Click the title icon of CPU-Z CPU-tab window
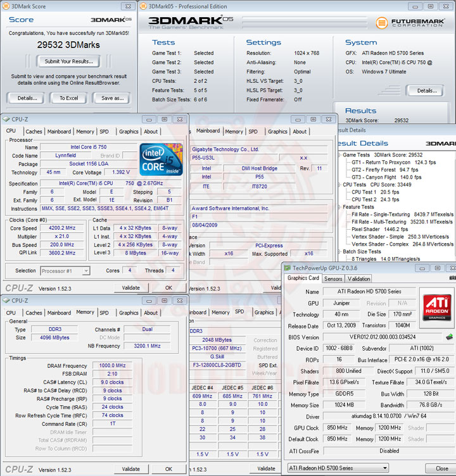The height and width of the screenshot is (476, 456). point(6,119)
